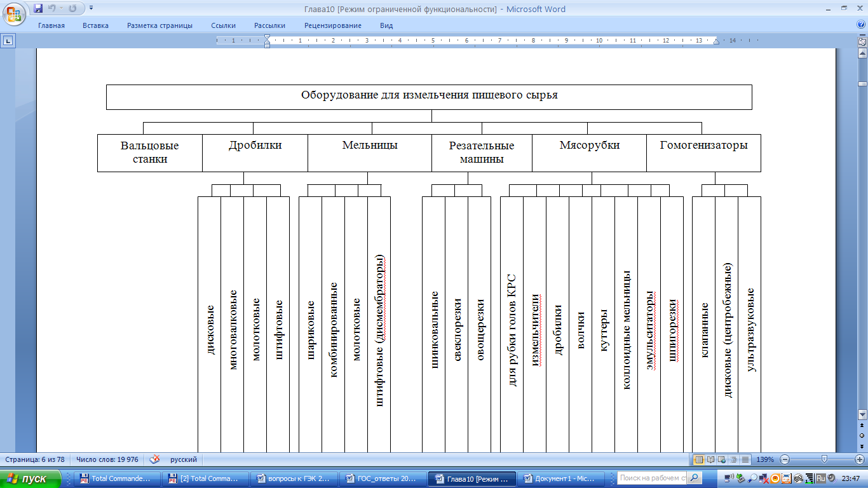Click the vertical scrollbar up arrow

coord(862,53)
